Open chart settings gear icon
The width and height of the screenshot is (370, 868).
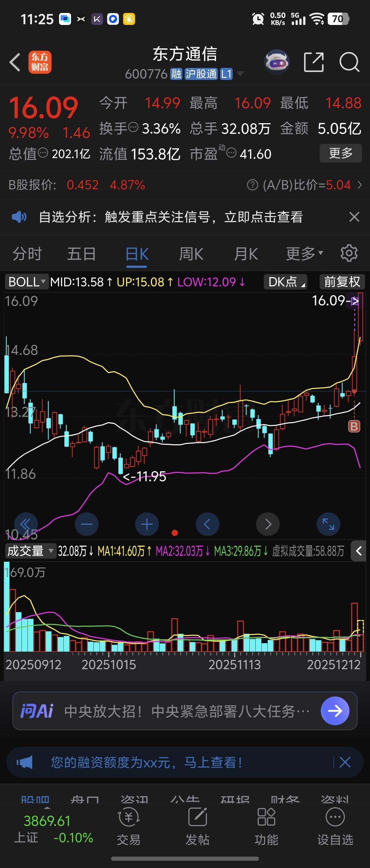pos(349,253)
